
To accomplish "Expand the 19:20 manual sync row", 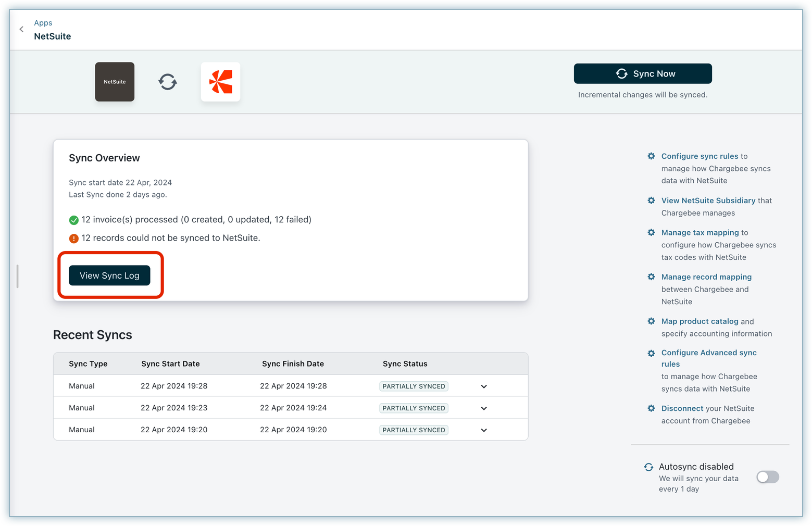I will (x=484, y=430).
